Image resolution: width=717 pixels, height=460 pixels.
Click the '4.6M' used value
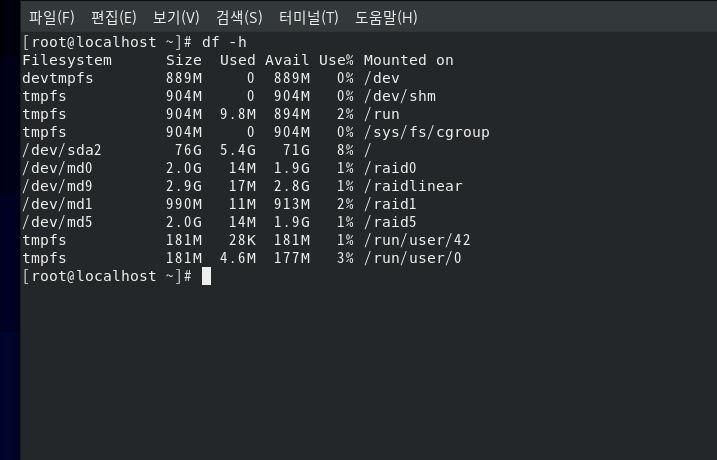(237, 258)
